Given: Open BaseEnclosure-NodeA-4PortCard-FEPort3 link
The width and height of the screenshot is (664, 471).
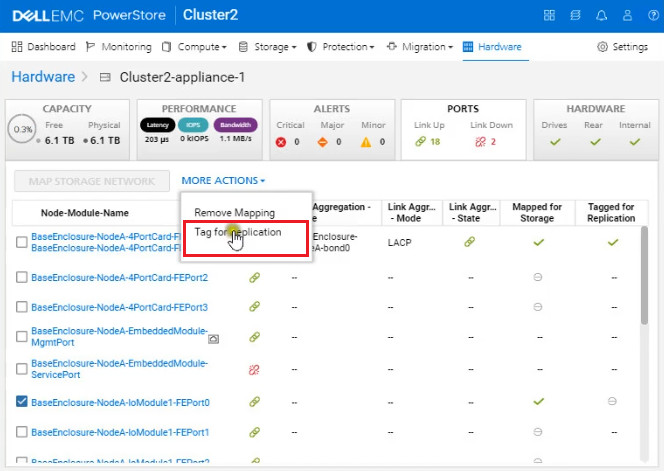Looking at the screenshot, I should 120,307.
